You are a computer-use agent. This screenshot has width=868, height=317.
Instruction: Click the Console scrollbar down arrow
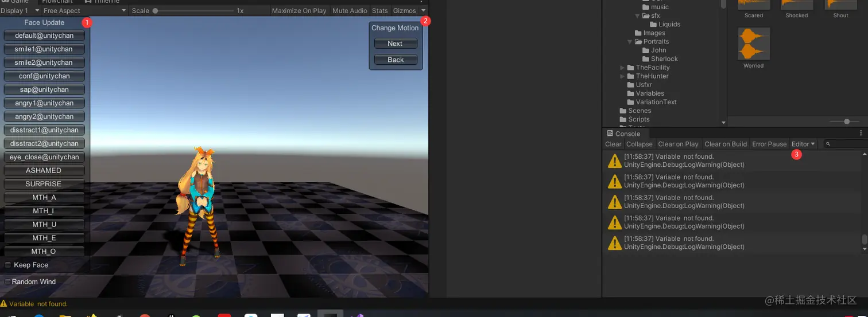tap(865, 249)
